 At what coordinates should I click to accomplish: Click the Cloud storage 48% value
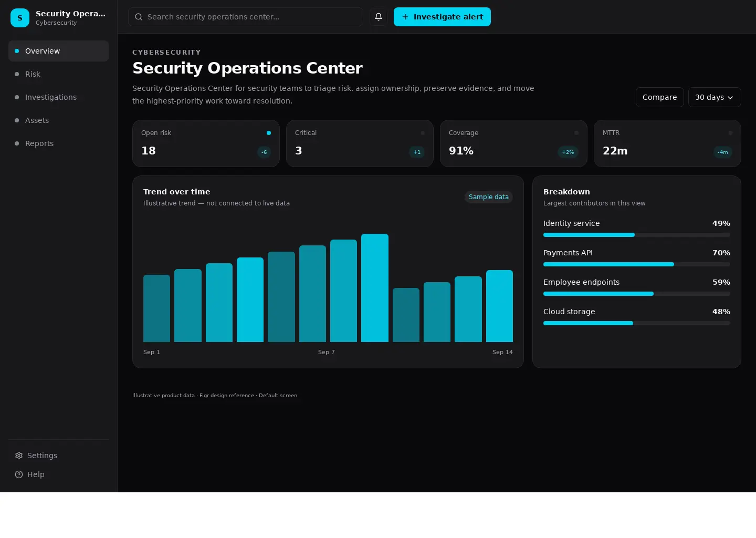coord(721,312)
